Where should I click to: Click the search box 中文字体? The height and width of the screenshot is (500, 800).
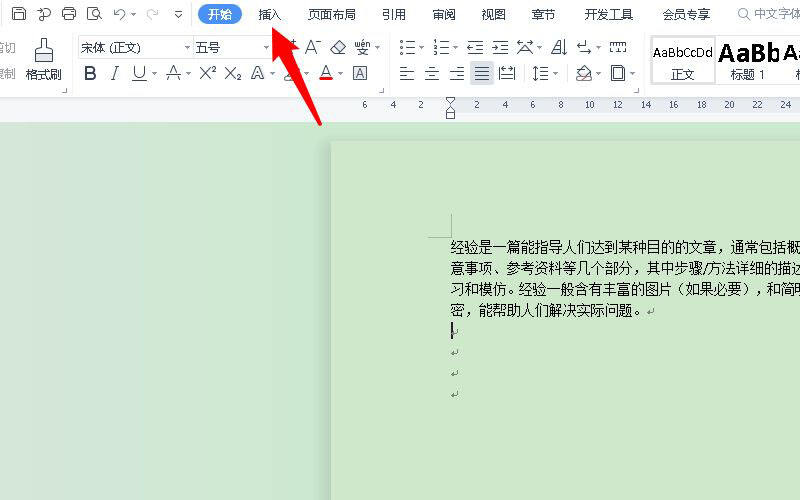coord(768,14)
